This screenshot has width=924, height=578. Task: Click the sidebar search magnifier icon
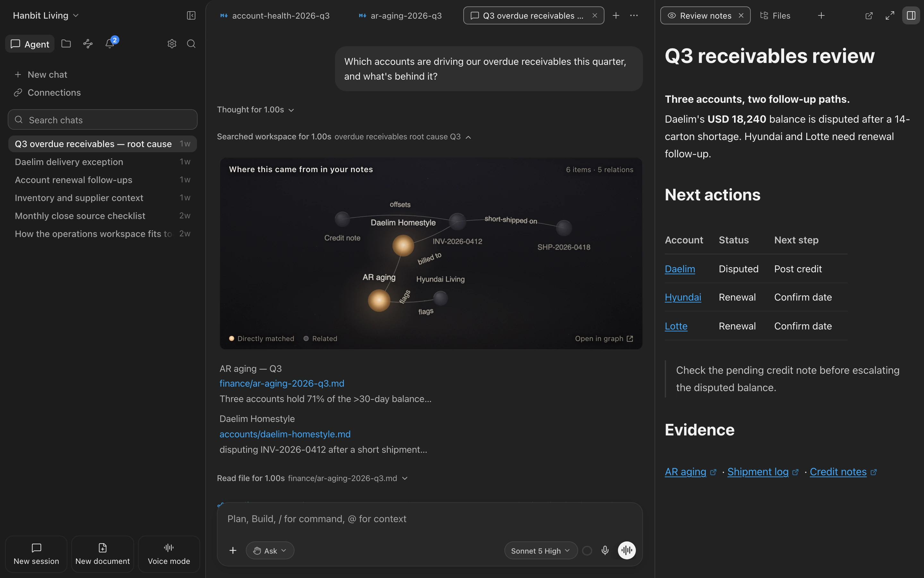[191, 44]
